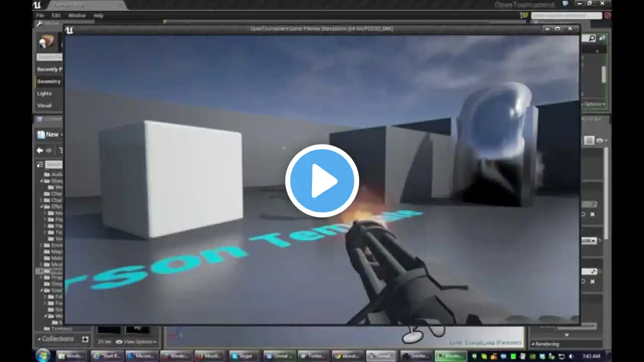The height and width of the screenshot is (362, 644).
Task: Open the Window menu
Action: coord(76,16)
